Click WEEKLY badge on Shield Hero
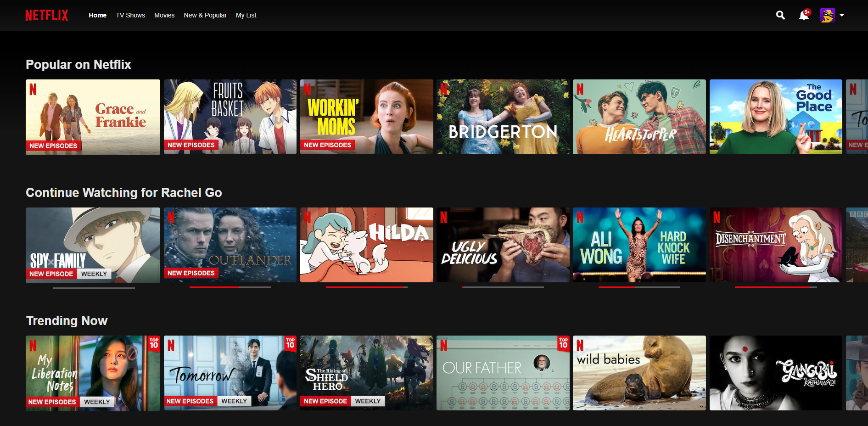The height and width of the screenshot is (426, 868). (368, 401)
